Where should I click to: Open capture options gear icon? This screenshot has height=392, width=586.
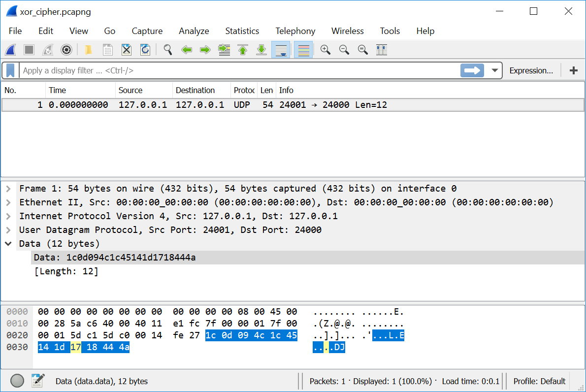(x=66, y=50)
